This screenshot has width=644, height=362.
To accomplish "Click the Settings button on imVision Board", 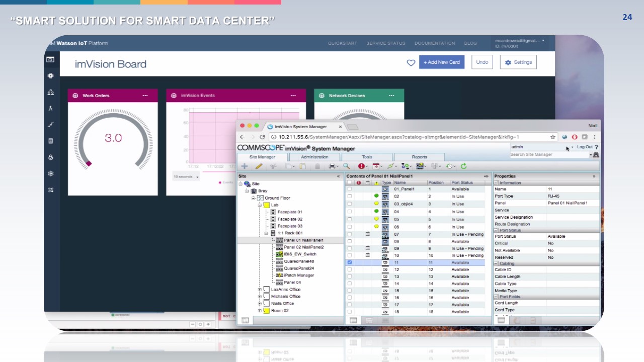I will point(518,62).
